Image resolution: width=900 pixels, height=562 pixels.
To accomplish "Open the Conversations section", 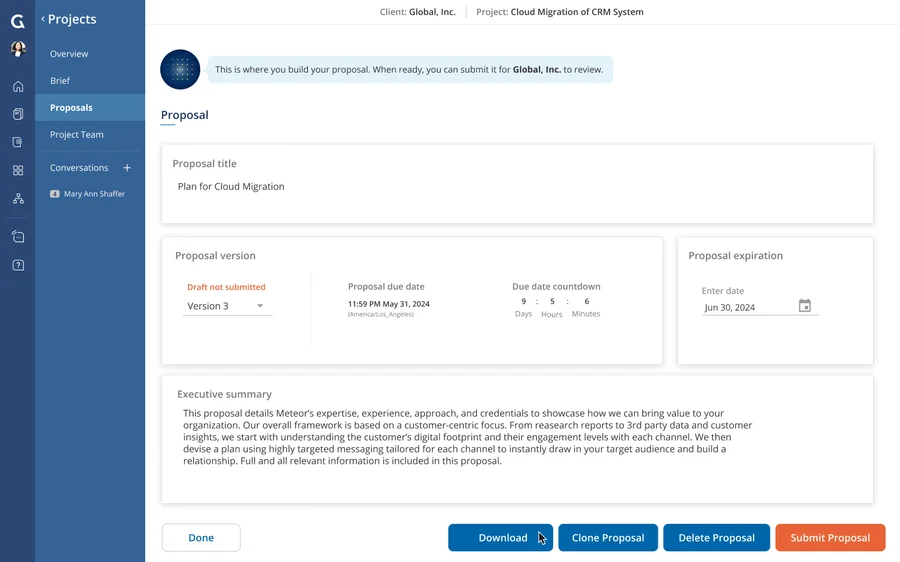I will pos(79,168).
